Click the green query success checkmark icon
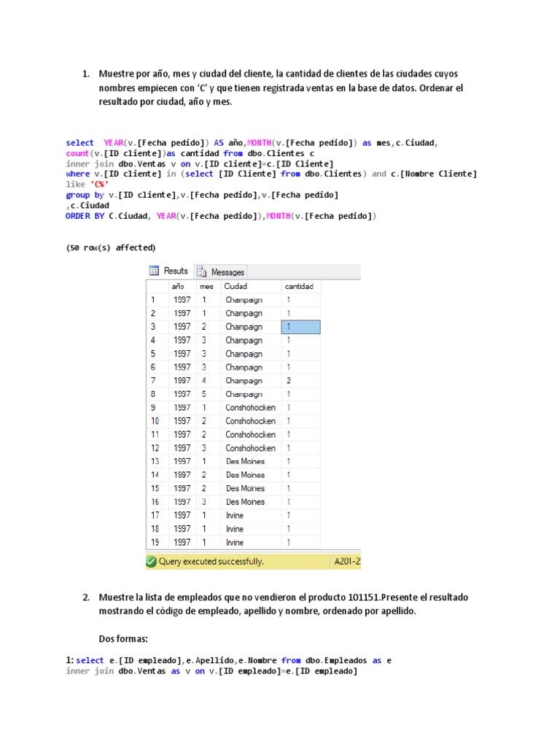560x747 pixels. coord(151,562)
